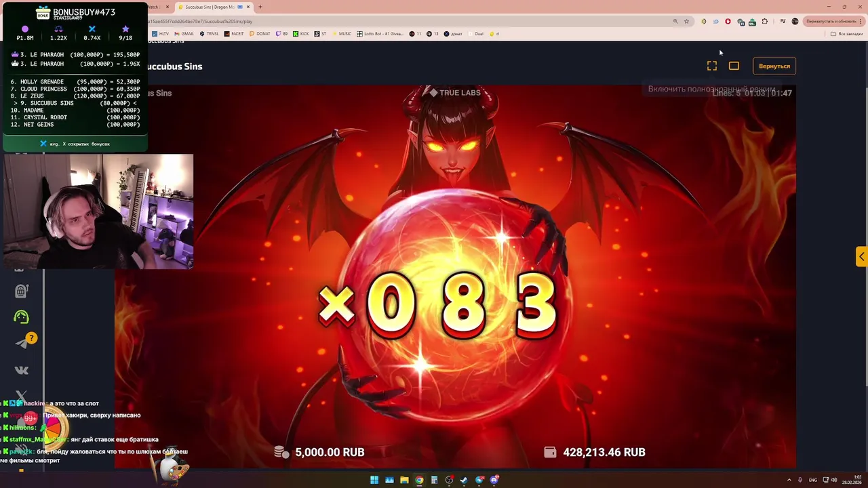Open the Duel bookmark
868x488 pixels.
(475, 33)
